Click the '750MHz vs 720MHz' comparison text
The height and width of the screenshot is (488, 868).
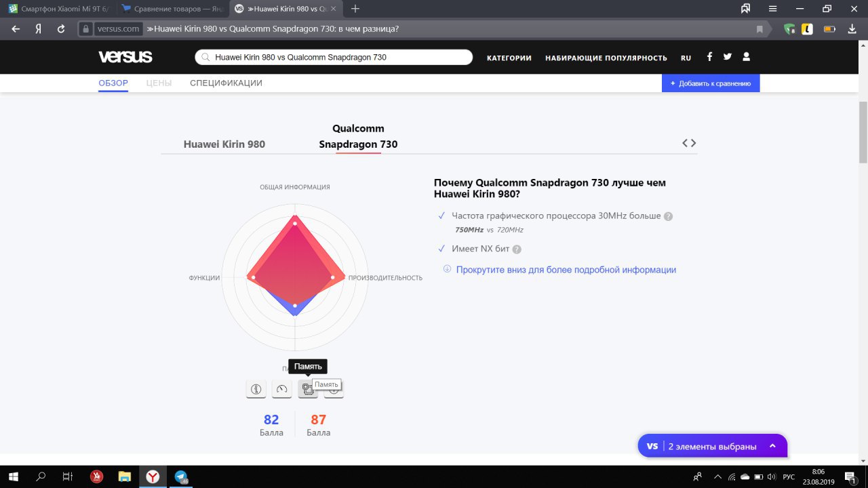pyautogui.click(x=489, y=230)
